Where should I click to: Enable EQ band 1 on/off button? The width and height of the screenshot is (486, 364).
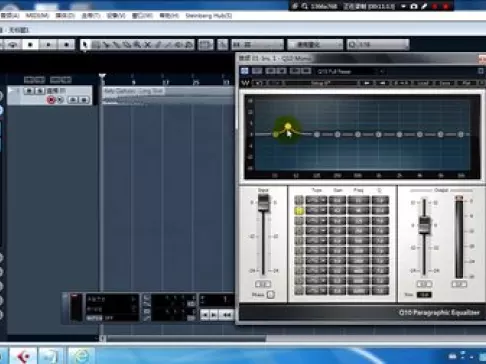click(299, 200)
